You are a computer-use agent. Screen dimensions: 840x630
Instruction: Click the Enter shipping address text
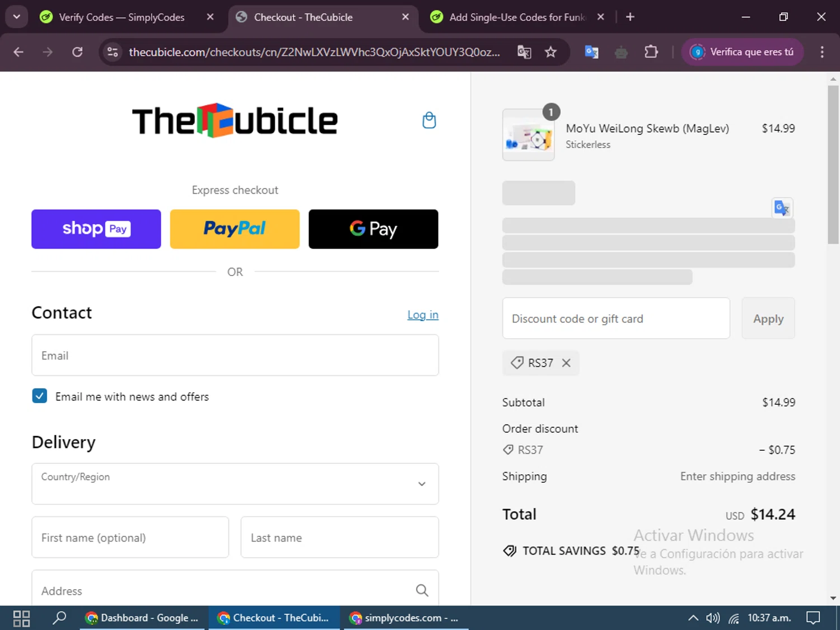click(738, 476)
